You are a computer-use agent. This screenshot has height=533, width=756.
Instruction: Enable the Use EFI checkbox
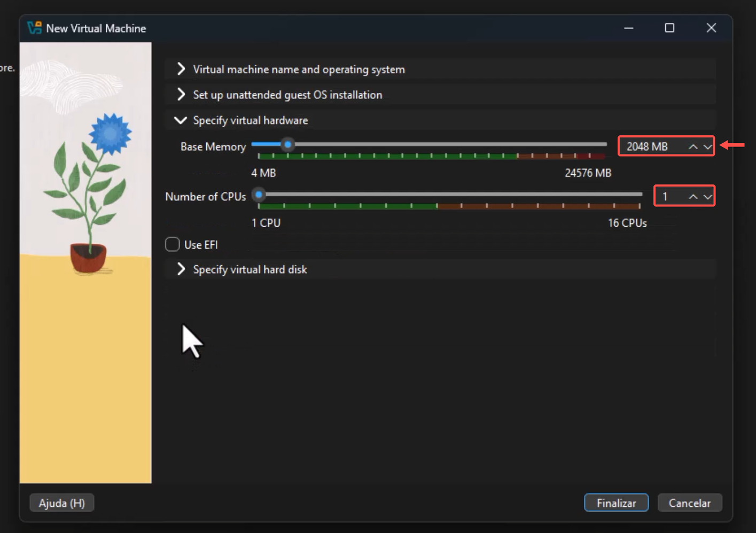[173, 244]
